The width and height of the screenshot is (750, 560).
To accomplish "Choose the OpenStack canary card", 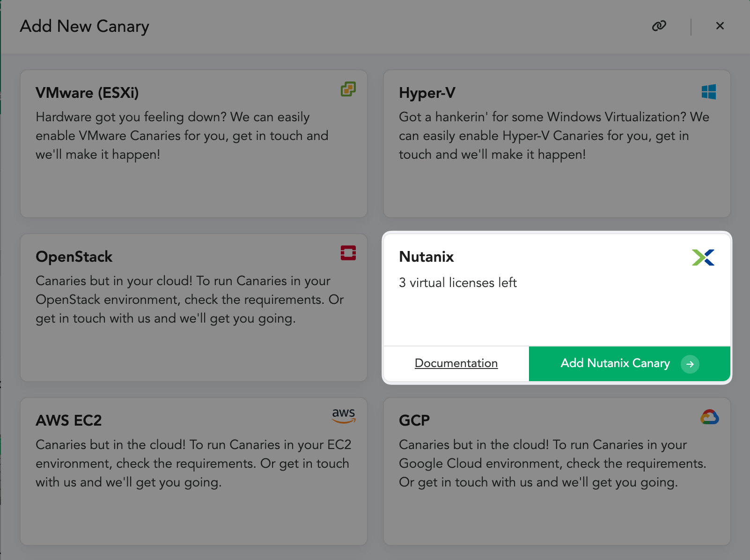I will (193, 346).
